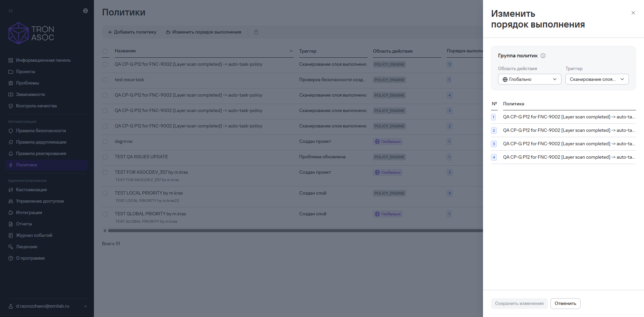Click Отменить button
This screenshot has height=317, width=644.
point(566,304)
